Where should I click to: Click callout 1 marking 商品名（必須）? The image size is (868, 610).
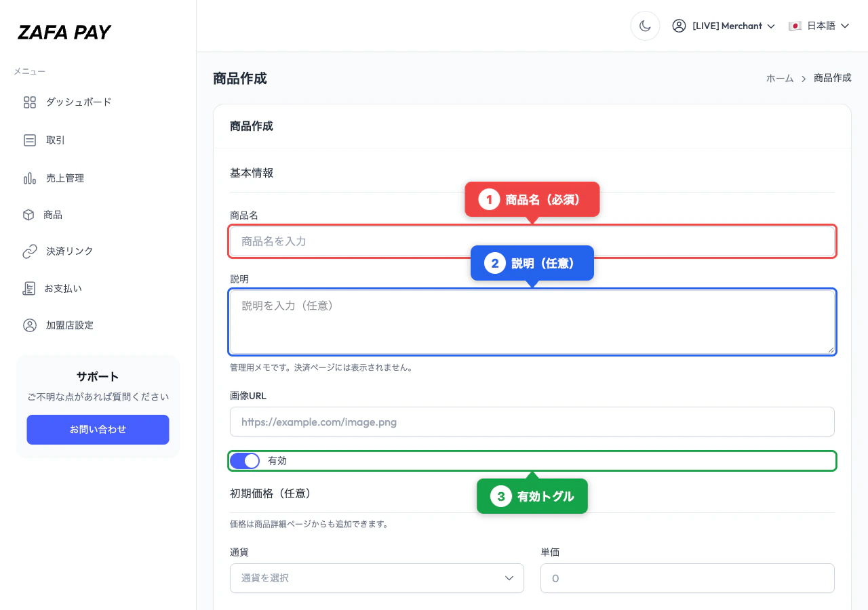(532, 199)
